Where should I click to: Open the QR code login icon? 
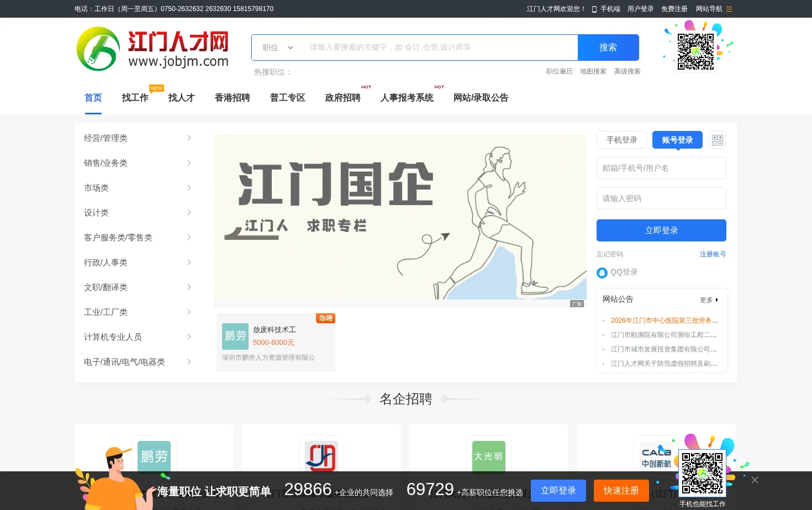(717, 140)
